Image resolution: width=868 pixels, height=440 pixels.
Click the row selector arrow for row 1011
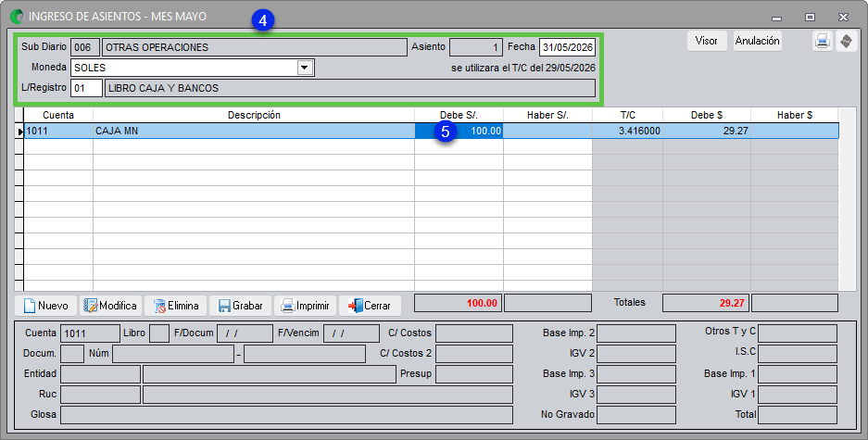click(x=20, y=132)
